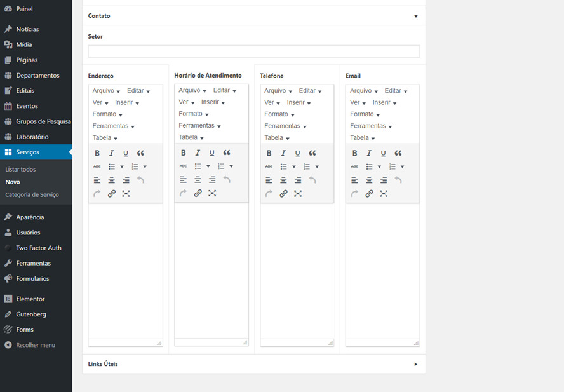
Task: Toggle Italic in Horário de Atendimento editor
Action: [198, 153]
